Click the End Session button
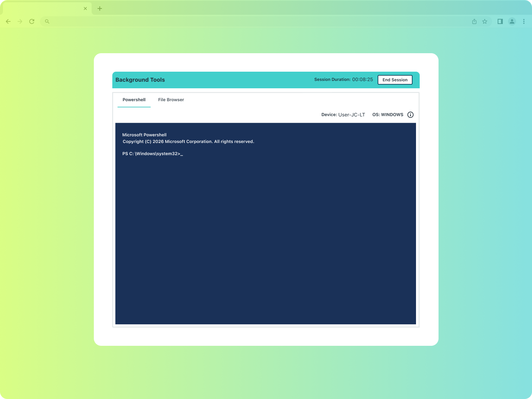This screenshot has height=399, width=532. [395, 80]
